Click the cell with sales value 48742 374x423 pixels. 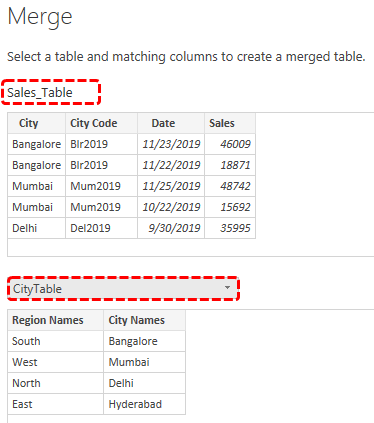coord(230,186)
